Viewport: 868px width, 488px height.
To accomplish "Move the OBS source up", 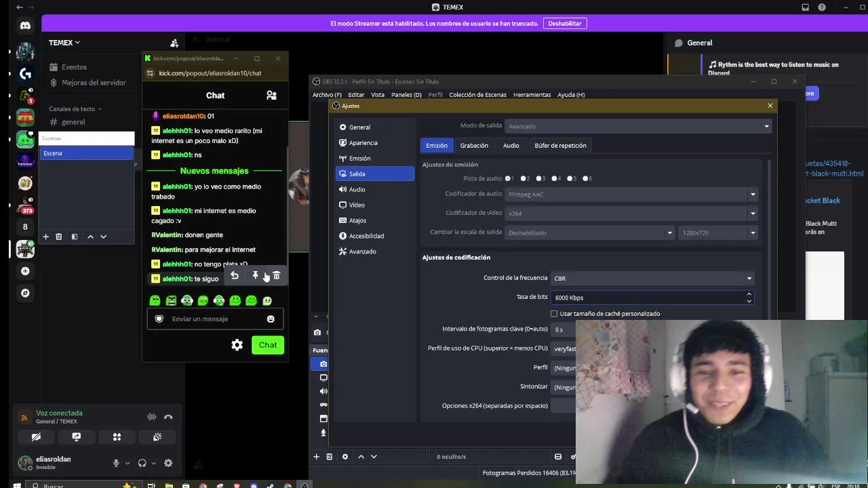I will pos(361,457).
